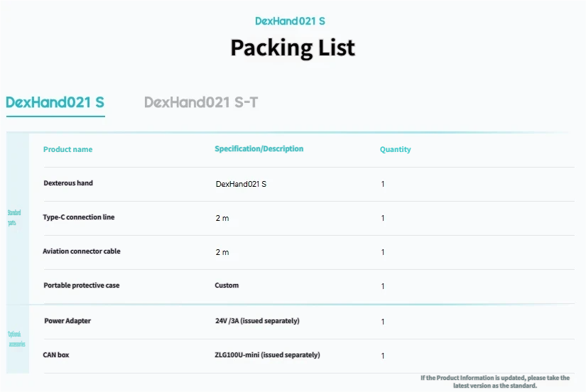Screen dimensions: 586x392
Task: Click the Standard parts side label
Action: (x=14, y=217)
